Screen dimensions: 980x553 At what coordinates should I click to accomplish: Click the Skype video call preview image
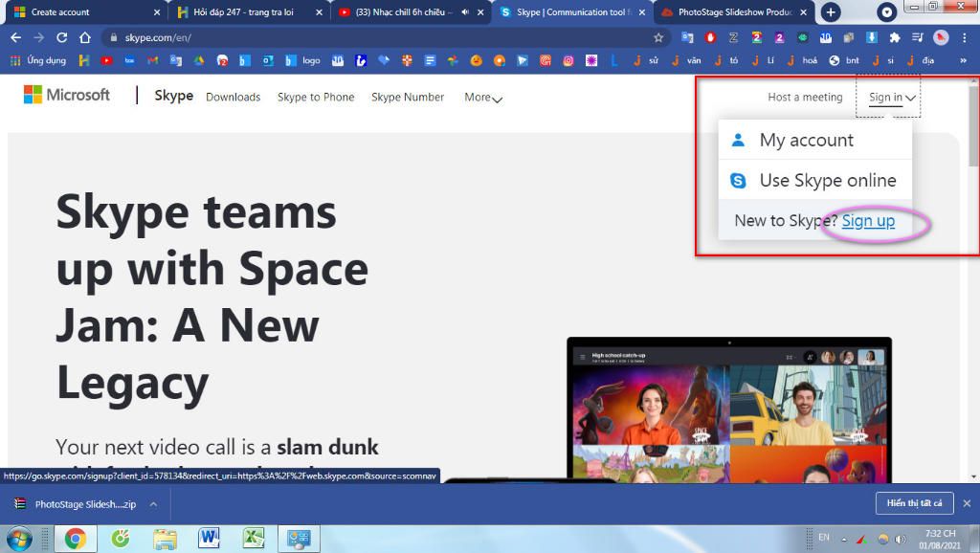(728, 410)
